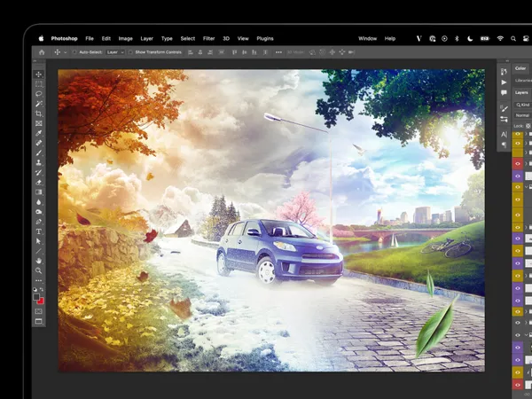Open the Normal blend mode dropdown
This screenshot has height=399, width=532.
coord(522,115)
